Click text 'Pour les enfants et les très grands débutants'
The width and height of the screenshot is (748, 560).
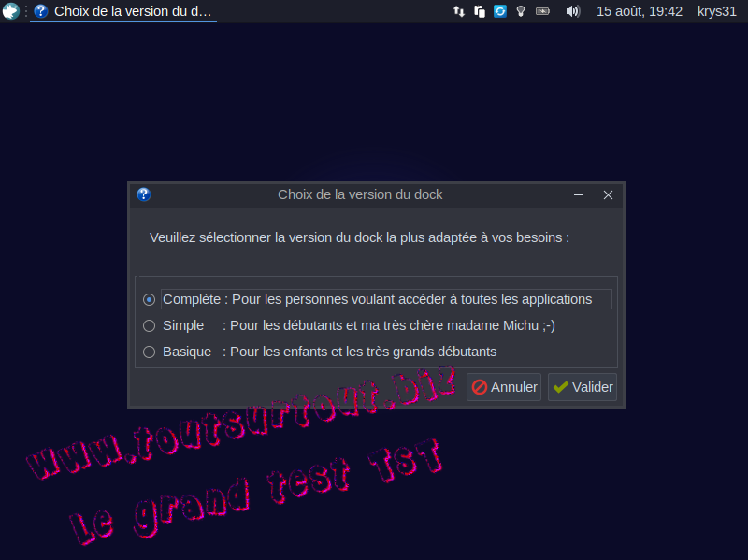pos(364,352)
